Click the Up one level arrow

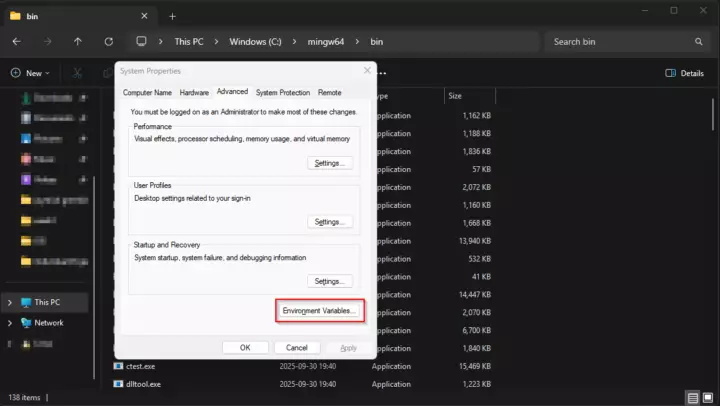tap(78, 42)
